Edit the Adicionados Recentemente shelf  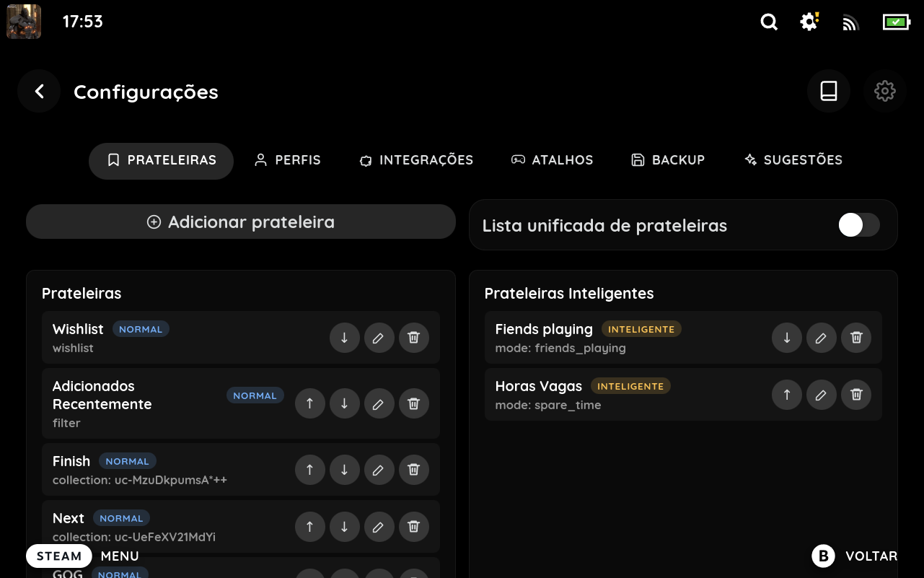[379, 404]
